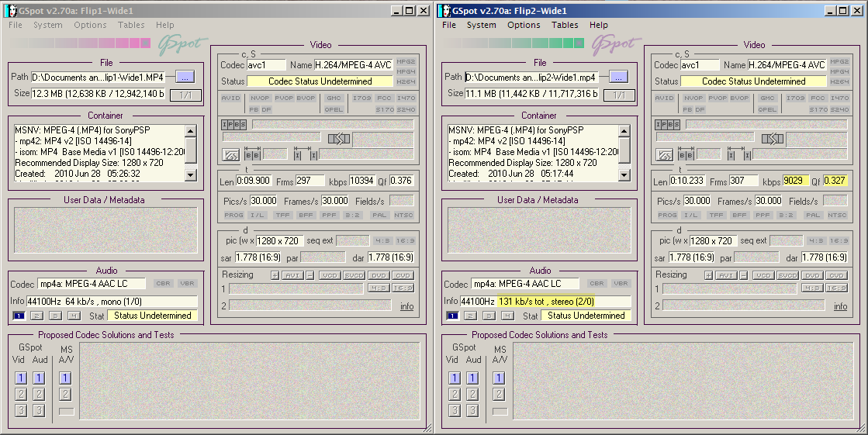
Task: Click the TFF indicator in Flip2-Wide1
Action: 716,216
